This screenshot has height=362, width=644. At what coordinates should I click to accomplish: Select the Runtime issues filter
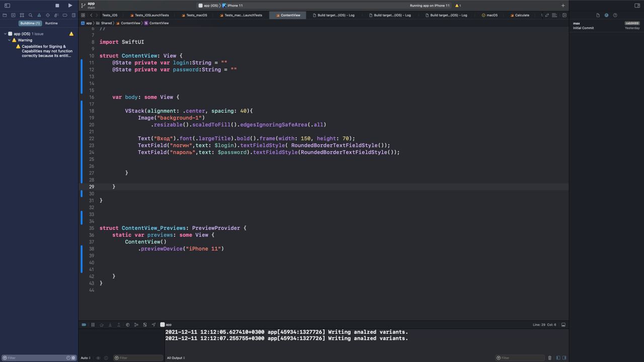(51, 23)
